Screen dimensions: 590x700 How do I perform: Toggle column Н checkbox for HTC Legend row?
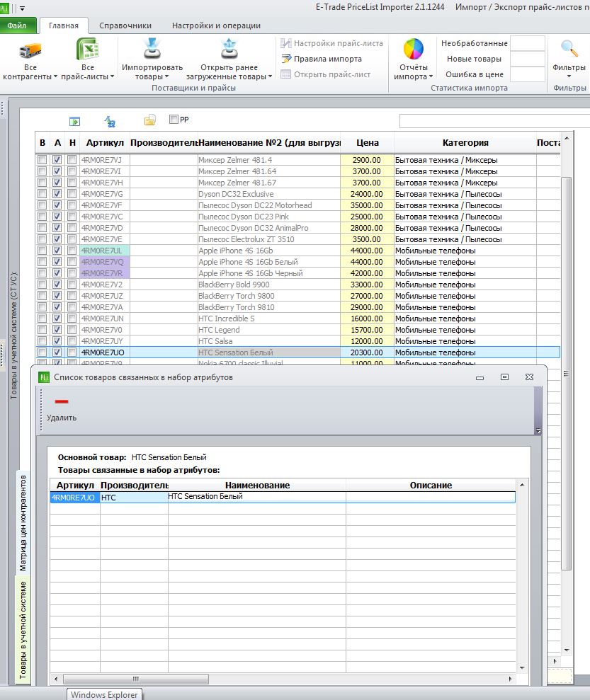click(72, 329)
